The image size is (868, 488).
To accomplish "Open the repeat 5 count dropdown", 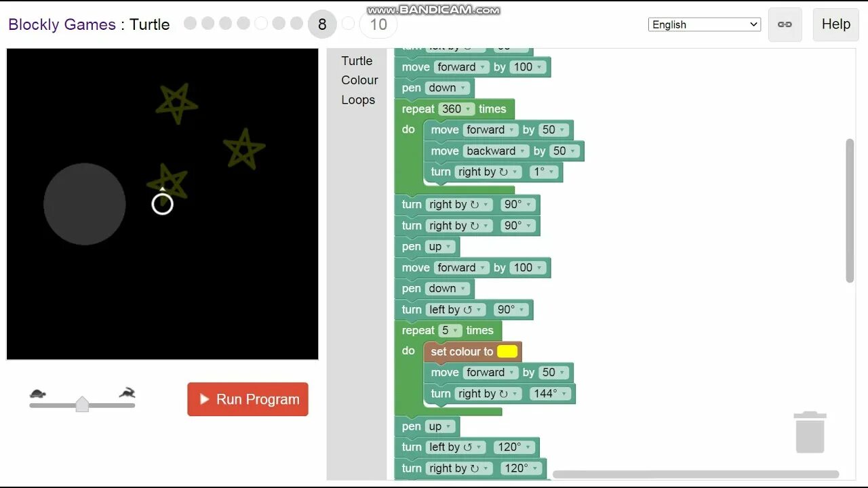I will pos(450,331).
